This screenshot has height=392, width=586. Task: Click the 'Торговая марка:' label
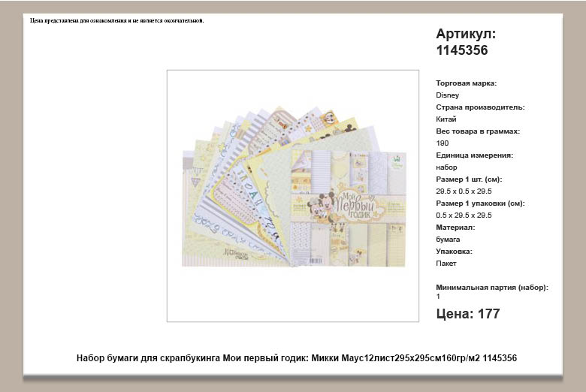466,83
